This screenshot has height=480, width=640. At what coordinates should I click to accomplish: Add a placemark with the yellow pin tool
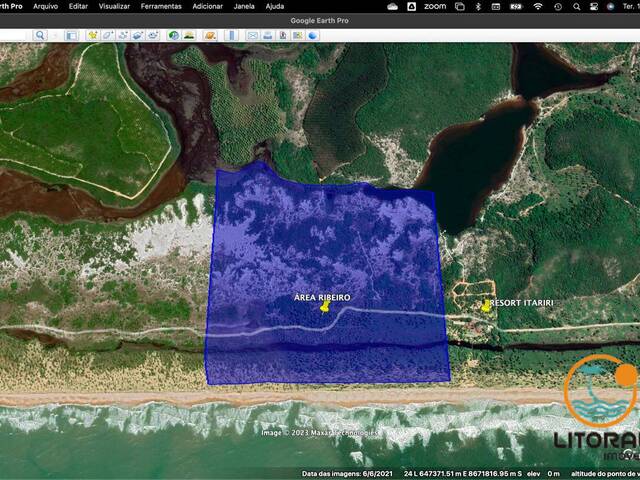click(92, 35)
